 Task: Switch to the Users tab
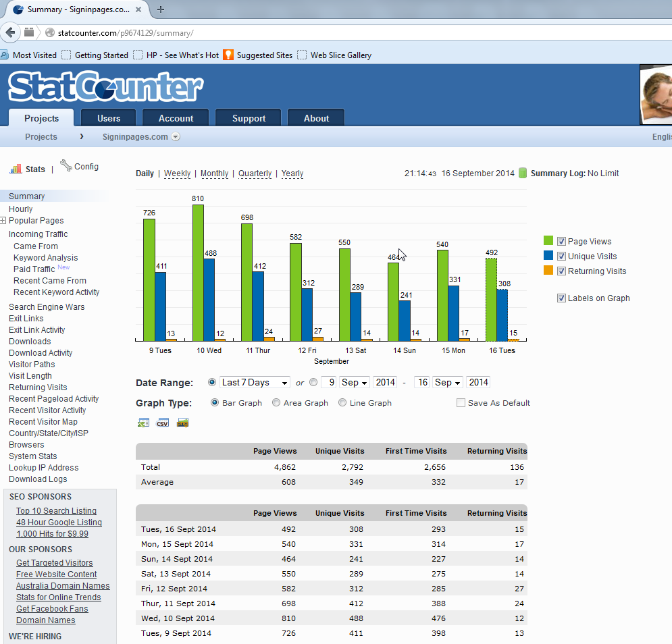109,118
